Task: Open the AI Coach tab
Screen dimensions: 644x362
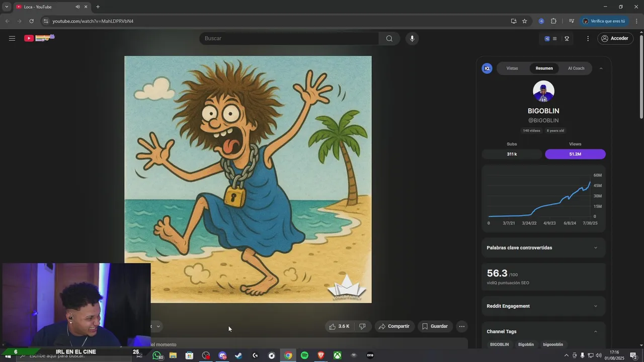Action: (x=576, y=68)
